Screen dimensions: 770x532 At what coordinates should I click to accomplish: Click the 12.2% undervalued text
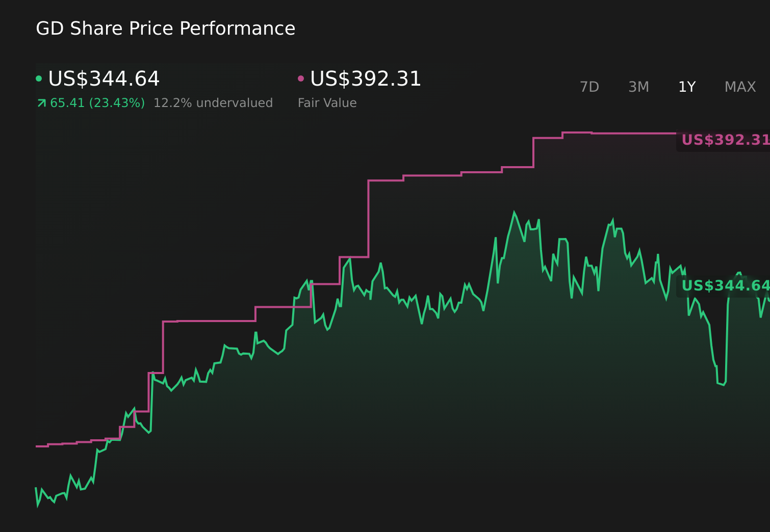pyautogui.click(x=213, y=103)
